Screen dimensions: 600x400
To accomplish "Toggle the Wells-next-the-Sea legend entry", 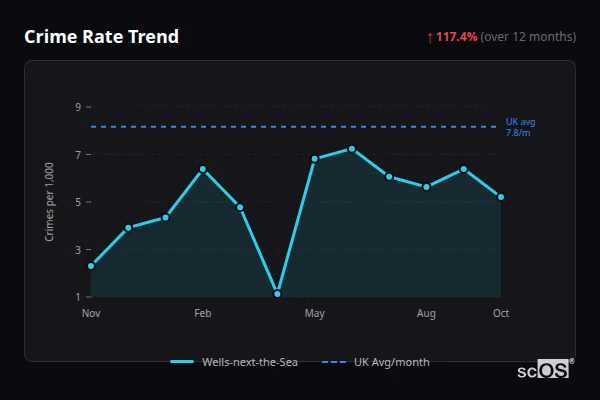I will pyautogui.click(x=234, y=362).
